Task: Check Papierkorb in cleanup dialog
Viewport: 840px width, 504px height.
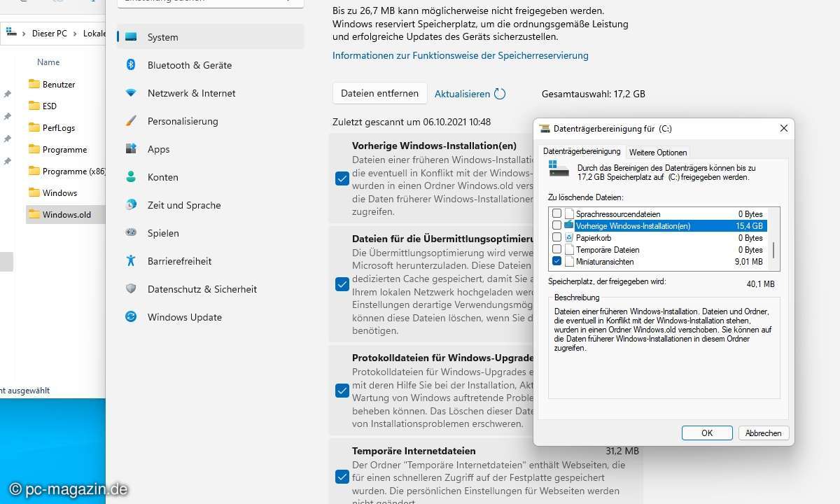Action: click(557, 237)
